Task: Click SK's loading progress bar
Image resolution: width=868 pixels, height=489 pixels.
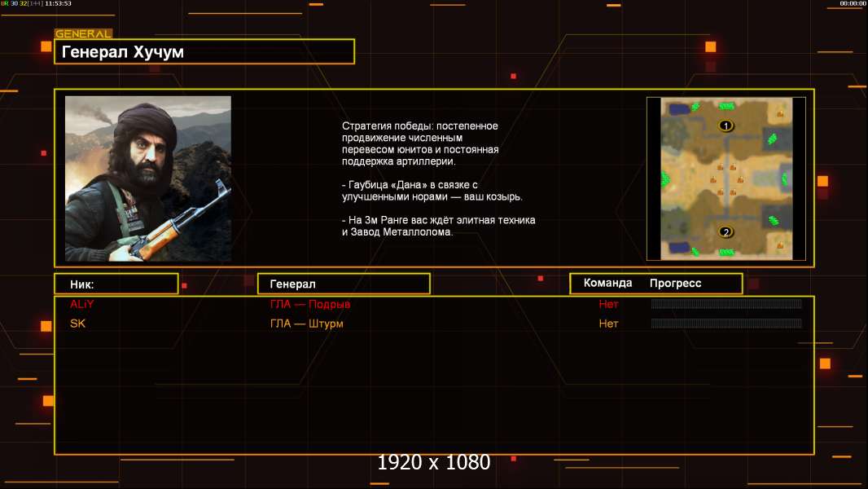Action: pos(726,323)
